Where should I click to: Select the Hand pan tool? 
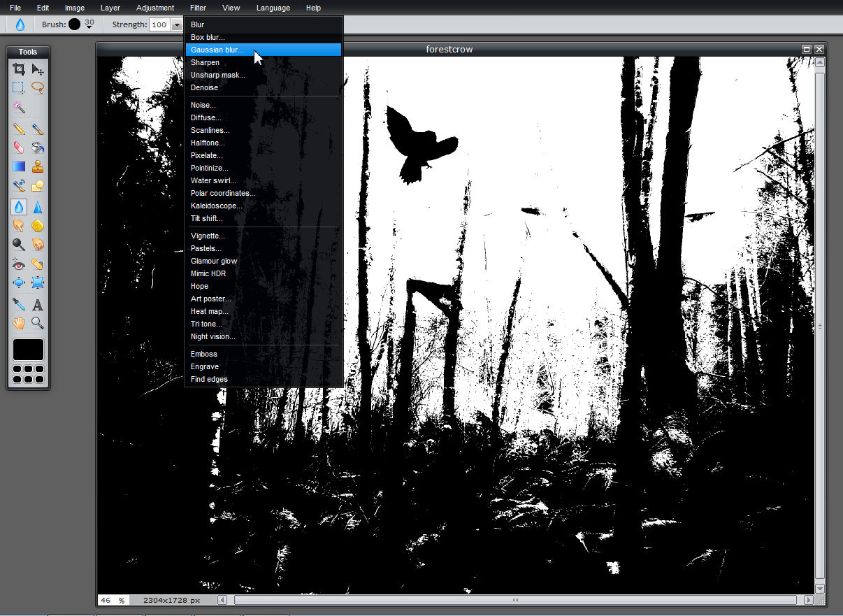click(x=19, y=323)
